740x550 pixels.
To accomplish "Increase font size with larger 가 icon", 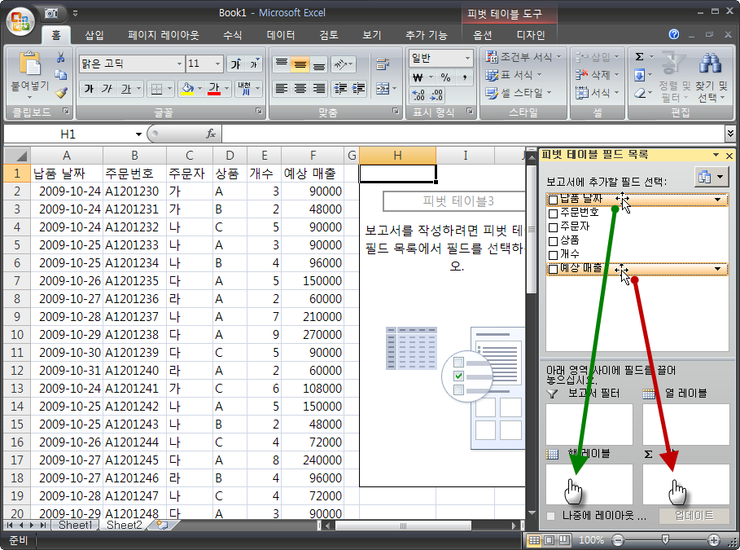I will coord(235,64).
